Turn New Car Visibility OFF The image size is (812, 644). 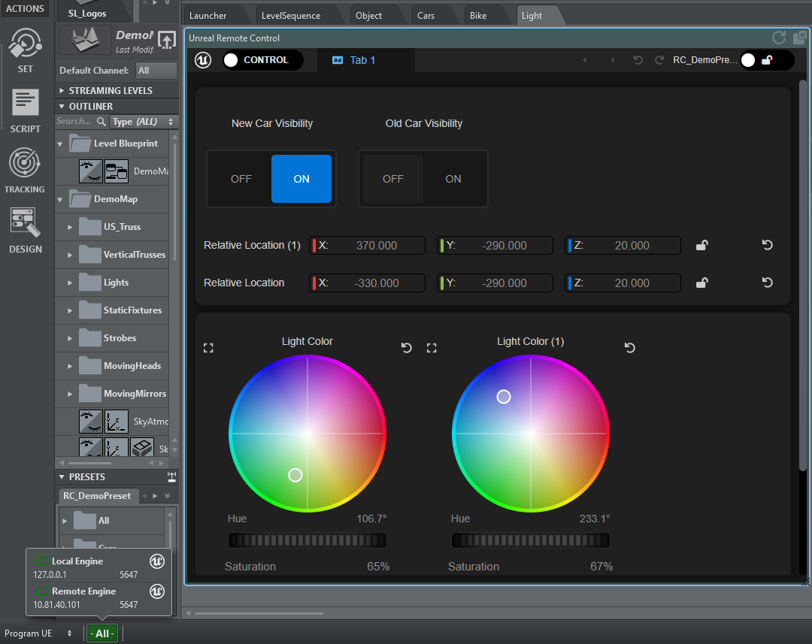(x=241, y=179)
